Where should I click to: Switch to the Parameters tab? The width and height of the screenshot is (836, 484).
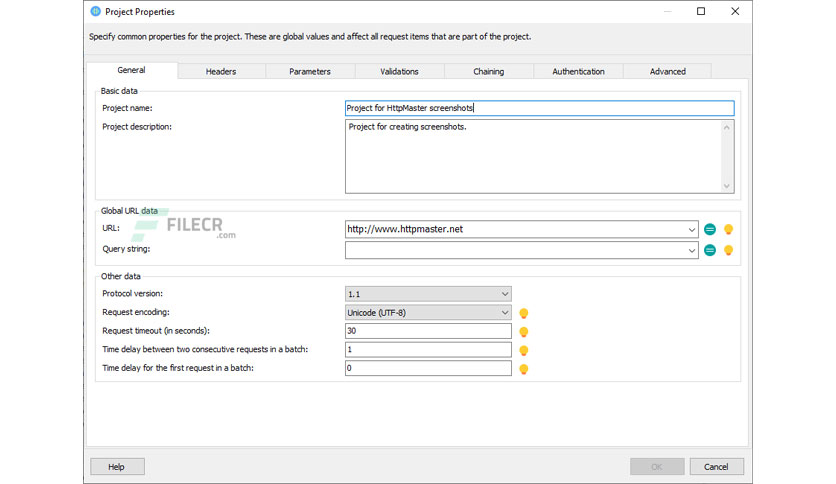tap(310, 71)
